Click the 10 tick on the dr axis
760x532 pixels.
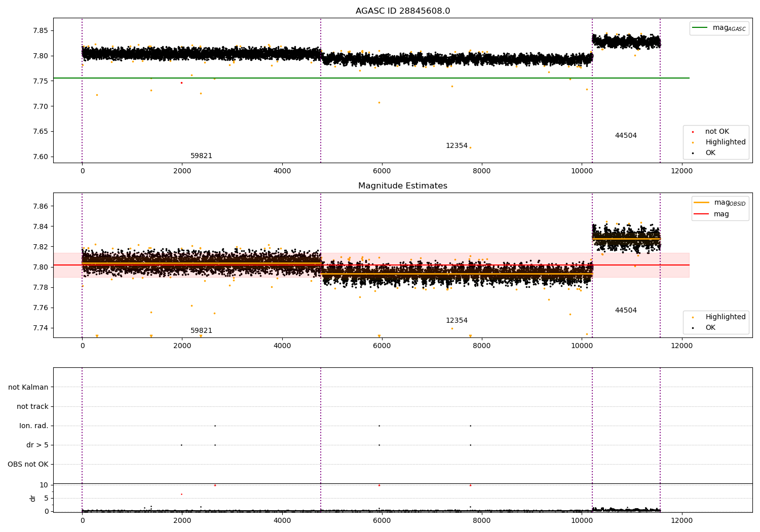[x=44, y=485]
